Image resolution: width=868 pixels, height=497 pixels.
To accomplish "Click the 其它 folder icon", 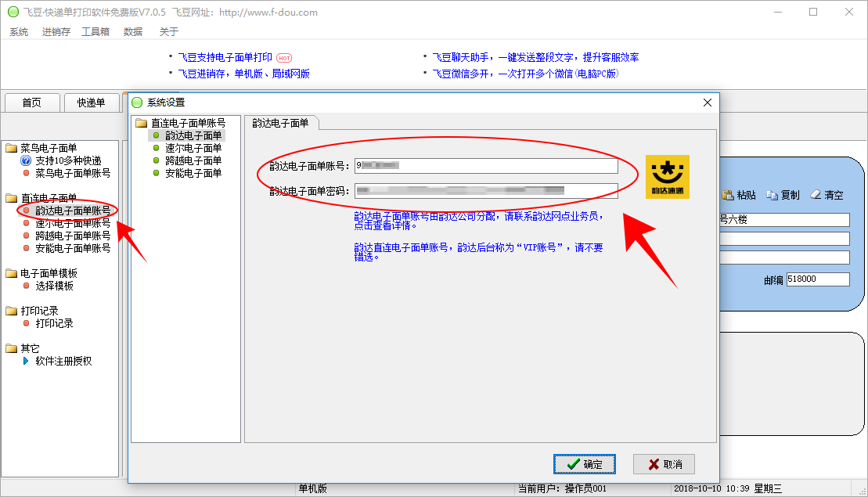I will coord(11,348).
